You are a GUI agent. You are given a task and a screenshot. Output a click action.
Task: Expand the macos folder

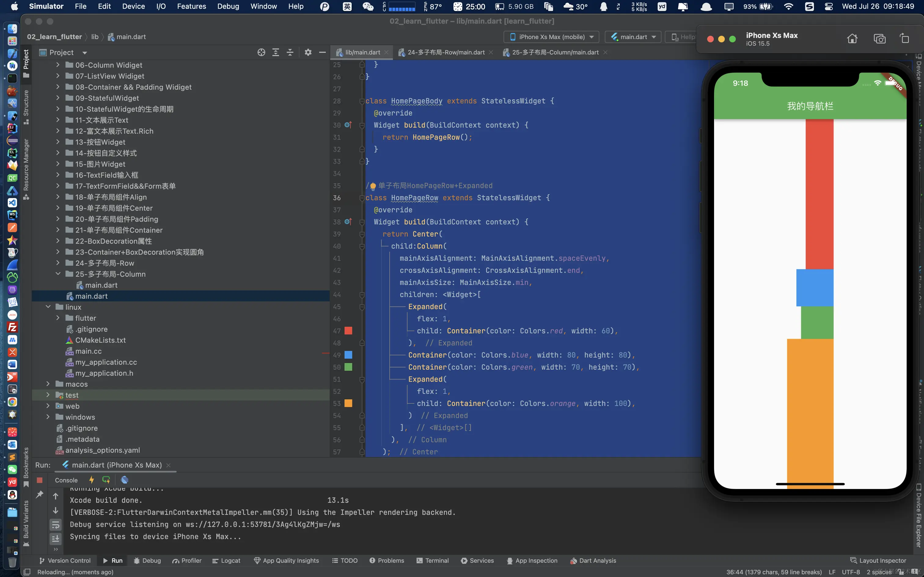(48, 384)
